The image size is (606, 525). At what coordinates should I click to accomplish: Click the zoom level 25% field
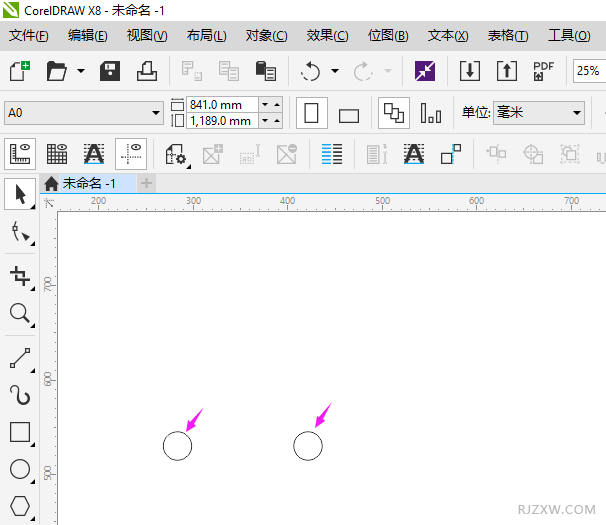tap(589, 71)
